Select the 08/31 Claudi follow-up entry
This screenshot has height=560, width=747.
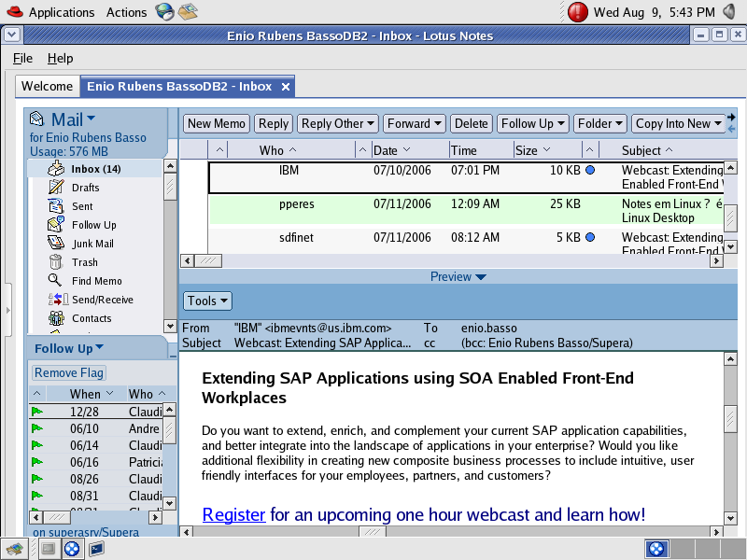tap(97, 496)
